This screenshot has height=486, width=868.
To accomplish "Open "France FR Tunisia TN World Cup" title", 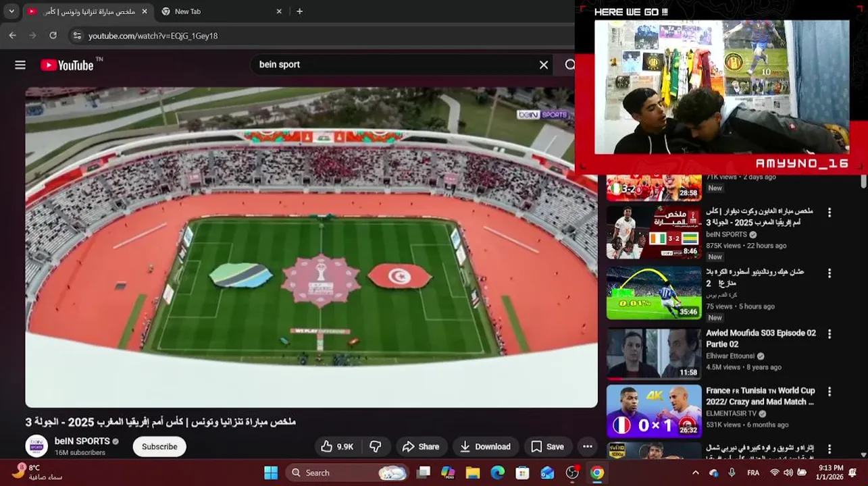I will (x=761, y=396).
